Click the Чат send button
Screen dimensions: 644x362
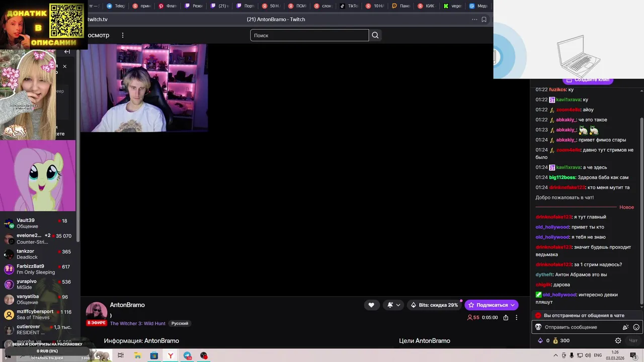(632, 340)
